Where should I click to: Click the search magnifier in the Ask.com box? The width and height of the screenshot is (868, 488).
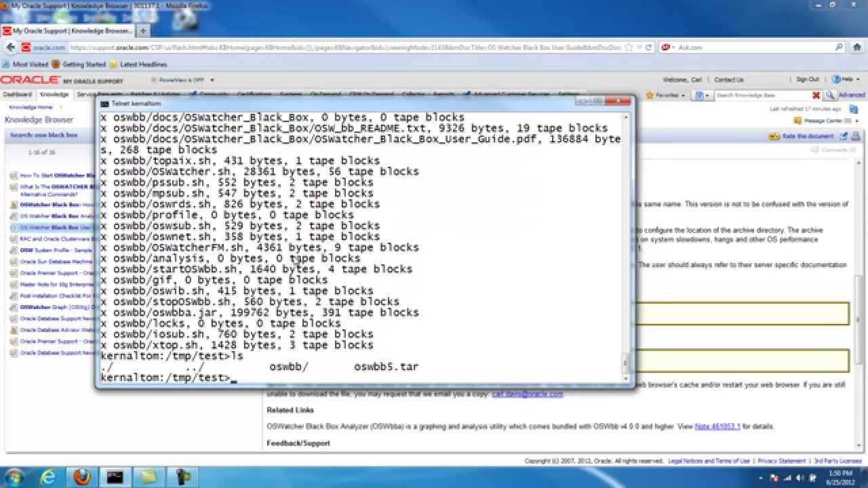[839, 47]
